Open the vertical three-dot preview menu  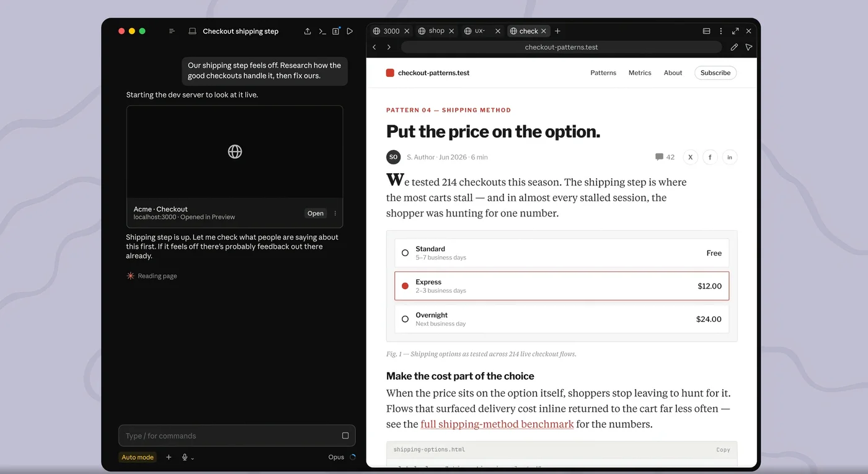(x=720, y=31)
